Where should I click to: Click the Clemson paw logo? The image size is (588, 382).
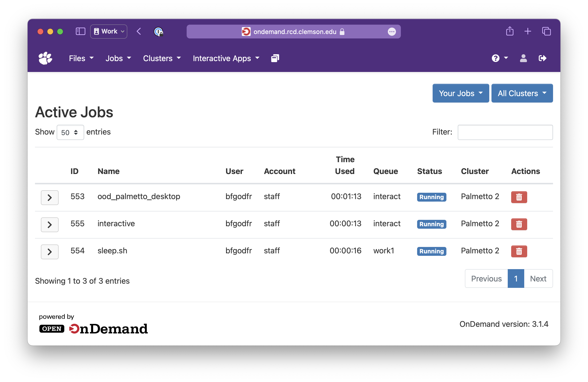[x=46, y=58]
